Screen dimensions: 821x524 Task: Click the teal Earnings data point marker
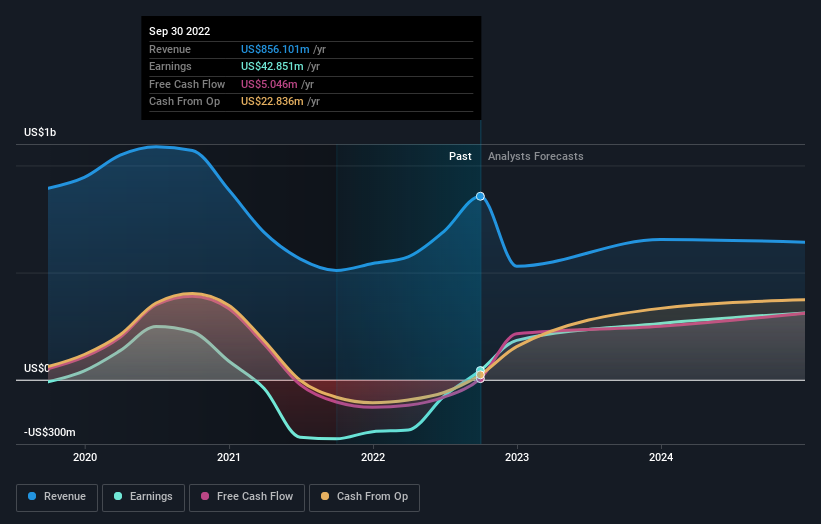480,370
